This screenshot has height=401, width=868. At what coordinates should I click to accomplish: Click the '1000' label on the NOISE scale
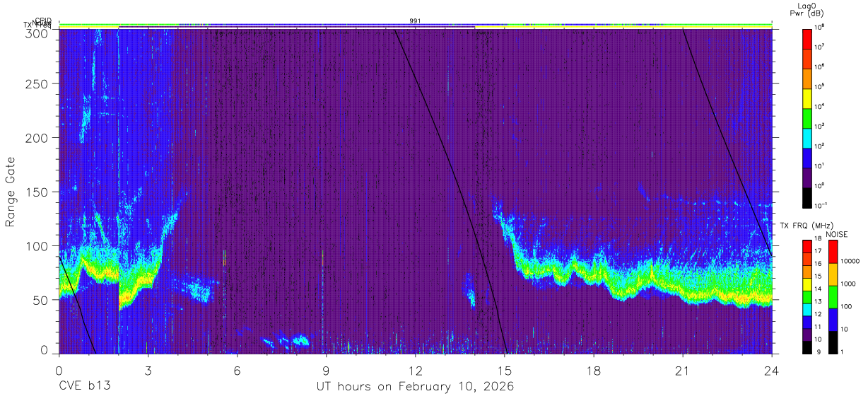850,284
